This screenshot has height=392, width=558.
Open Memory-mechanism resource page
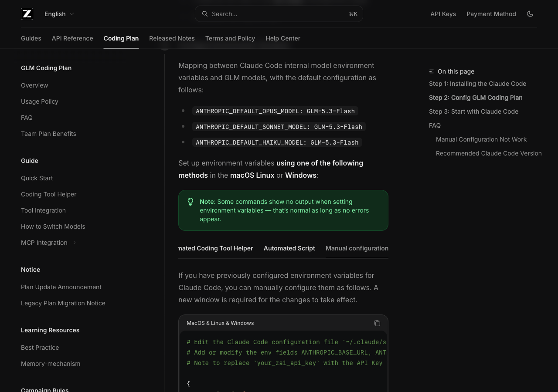tap(51, 364)
